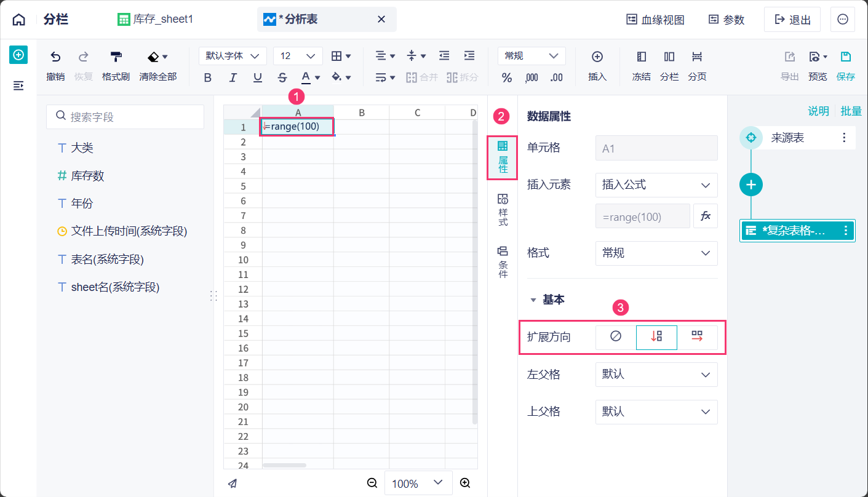Open the more options ellipsis menu

(x=843, y=20)
